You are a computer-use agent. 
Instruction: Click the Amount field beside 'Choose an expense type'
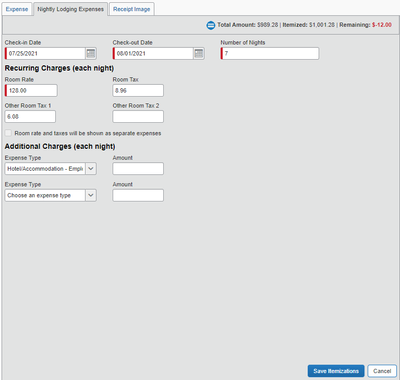[x=138, y=195]
